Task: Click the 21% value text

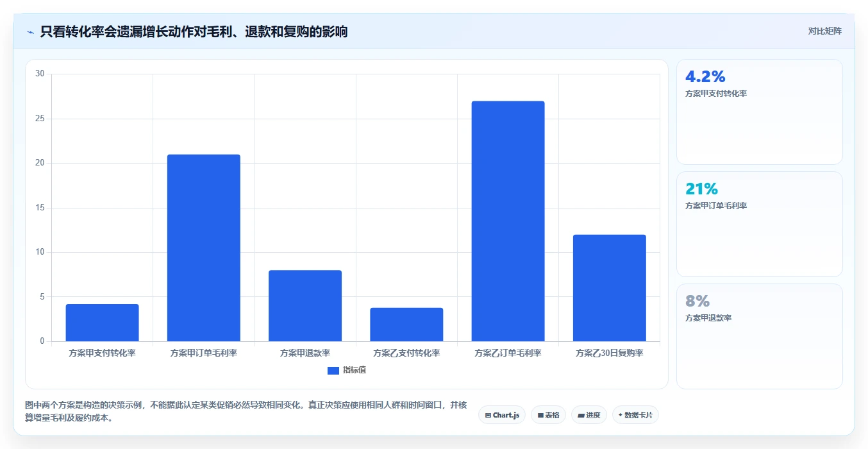Action: point(701,189)
